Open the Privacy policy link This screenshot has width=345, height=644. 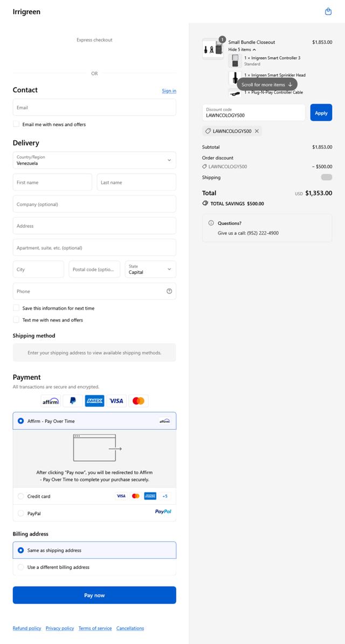(59, 628)
